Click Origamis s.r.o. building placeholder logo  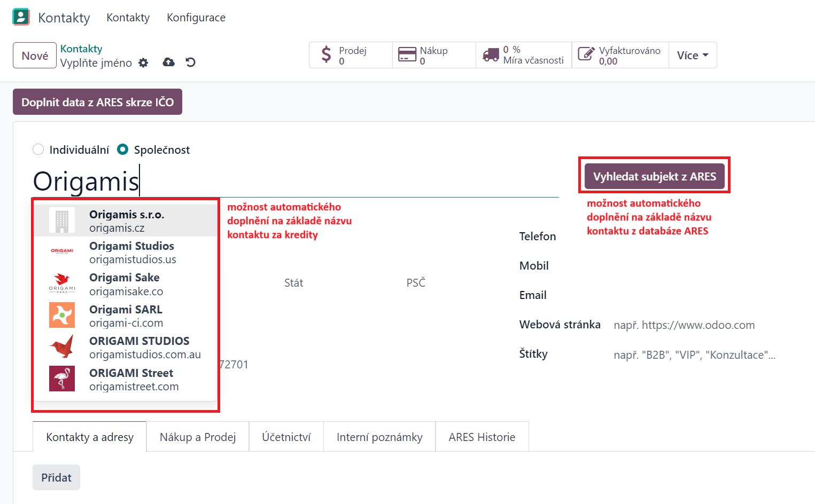pyautogui.click(x=62, y=220)
